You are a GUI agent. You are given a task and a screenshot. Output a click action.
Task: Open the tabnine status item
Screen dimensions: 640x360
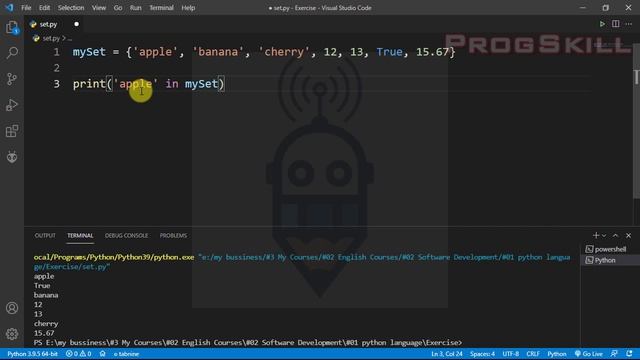pyautogui.click(x=126, y=354)
